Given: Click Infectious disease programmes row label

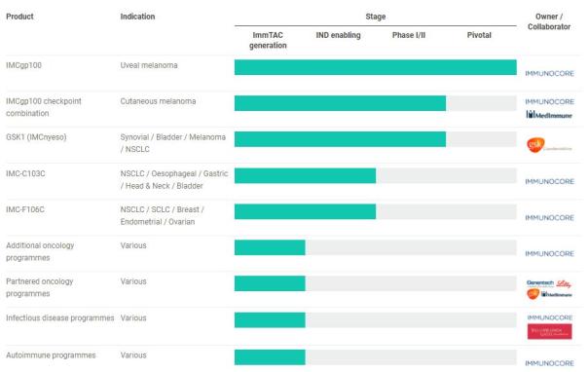Looking at the screenshot, I should coord(60,318).
